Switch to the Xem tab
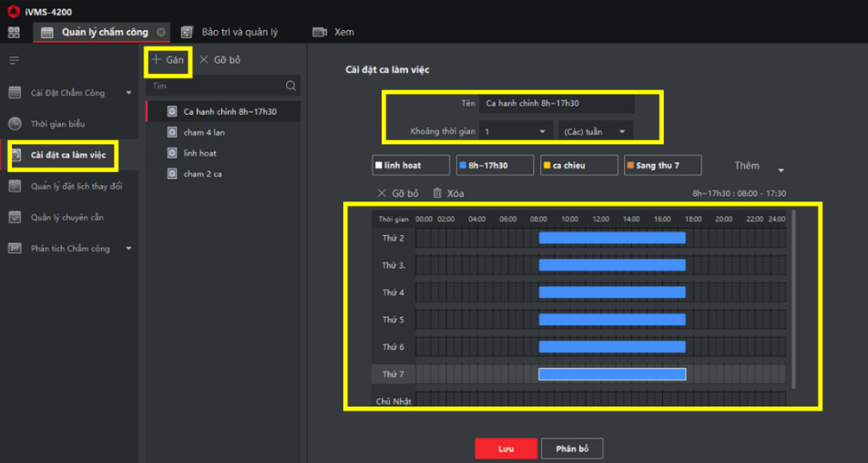Image resolution: width=868 pixels, height=463 pixels. tap(342, 32)
